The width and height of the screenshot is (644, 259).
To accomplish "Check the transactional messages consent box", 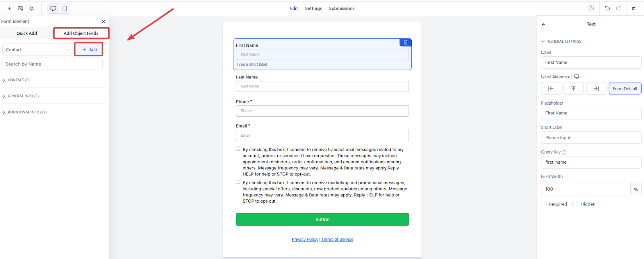I will tap(238, 149).
